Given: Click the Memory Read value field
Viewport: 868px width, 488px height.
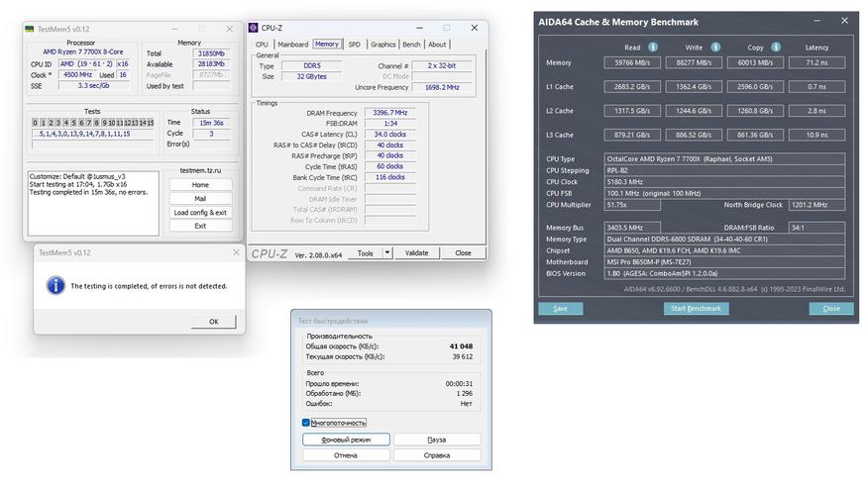Looking at the screenshot, I should point(632,63).
